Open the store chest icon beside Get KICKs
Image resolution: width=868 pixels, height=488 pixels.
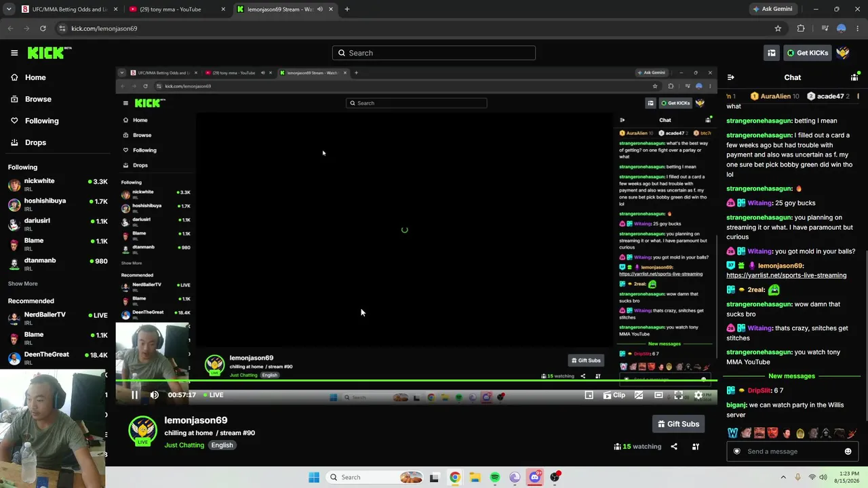tap(772, 53)
